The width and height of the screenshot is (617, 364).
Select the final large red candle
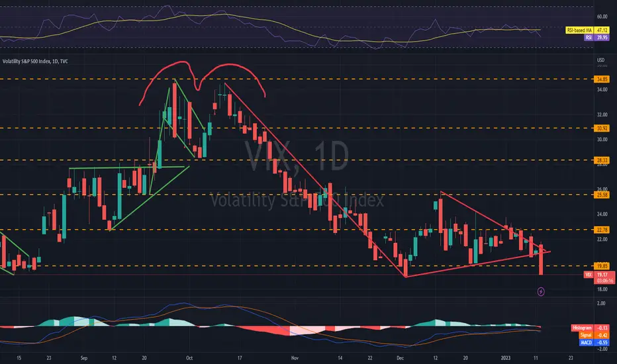point(542,259)
